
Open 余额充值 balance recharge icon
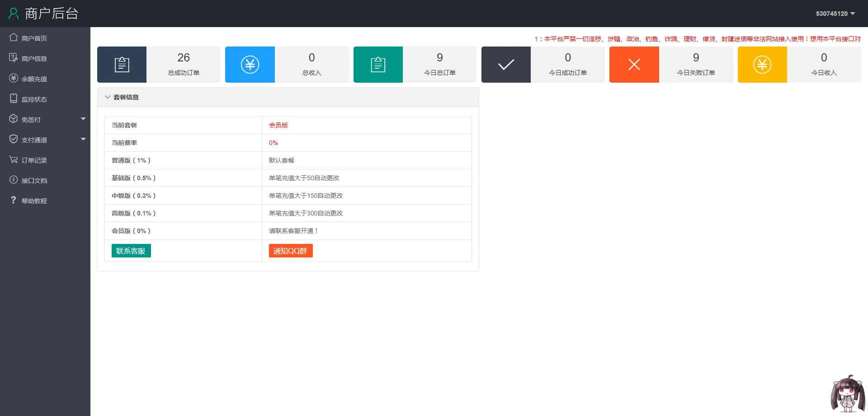tap(14, 78)
